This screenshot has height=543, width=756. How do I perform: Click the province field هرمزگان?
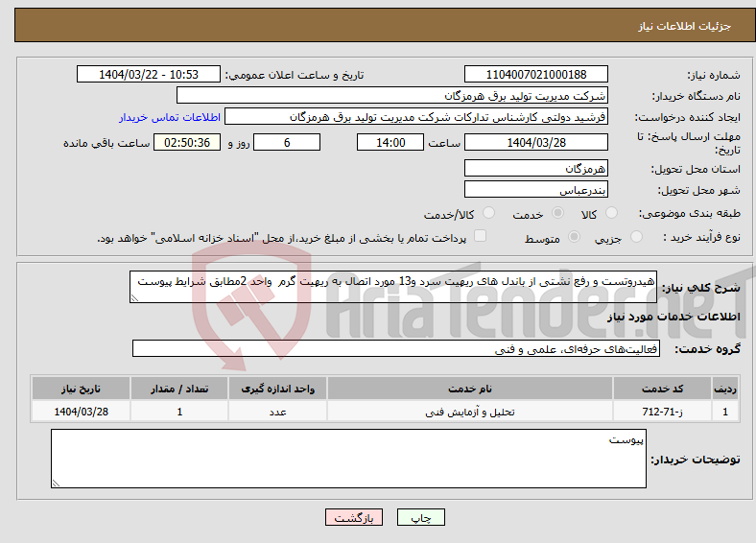(536, 168)
